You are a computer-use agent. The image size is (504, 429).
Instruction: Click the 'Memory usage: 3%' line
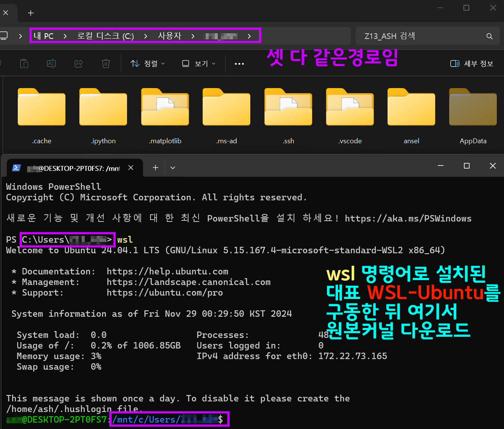point(59,356)
